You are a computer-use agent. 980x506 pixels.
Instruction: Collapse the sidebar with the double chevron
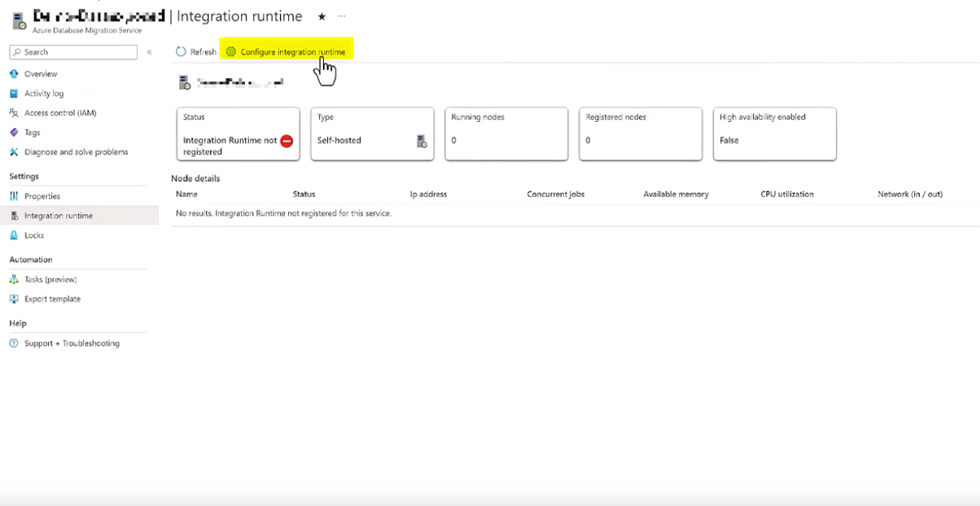click(149, 51)
